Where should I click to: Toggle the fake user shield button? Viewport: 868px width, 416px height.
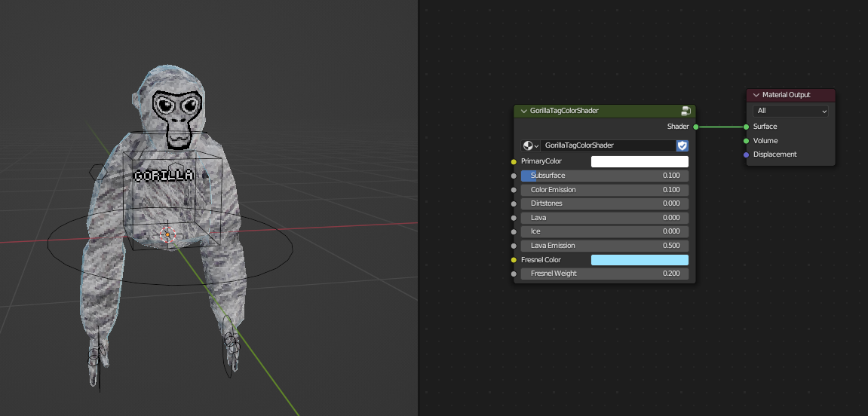[x=682, y=145]
